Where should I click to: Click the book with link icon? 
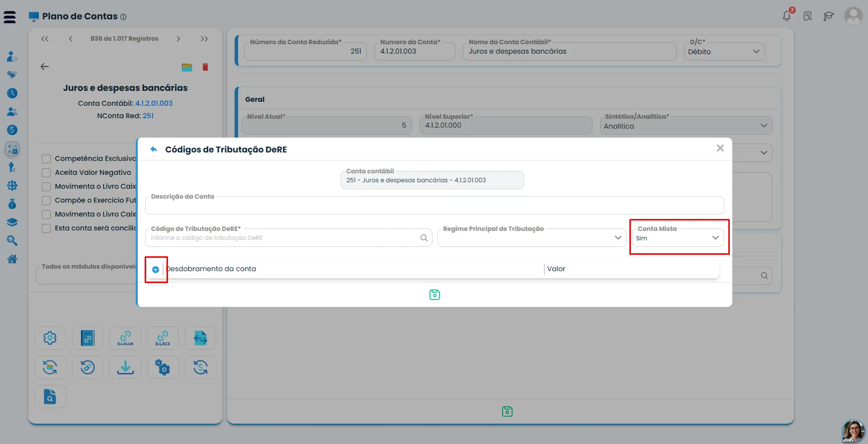pos(87,338)
